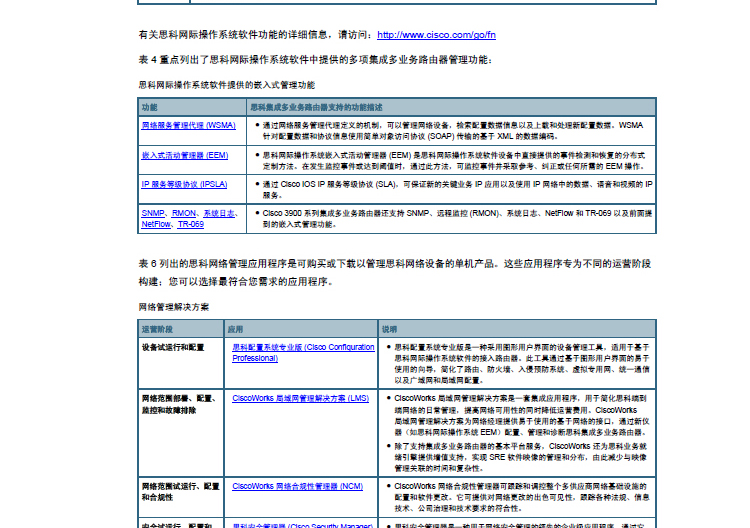
Task: Click the 网络管理解决方案 table caption
Action: [174, 307]
